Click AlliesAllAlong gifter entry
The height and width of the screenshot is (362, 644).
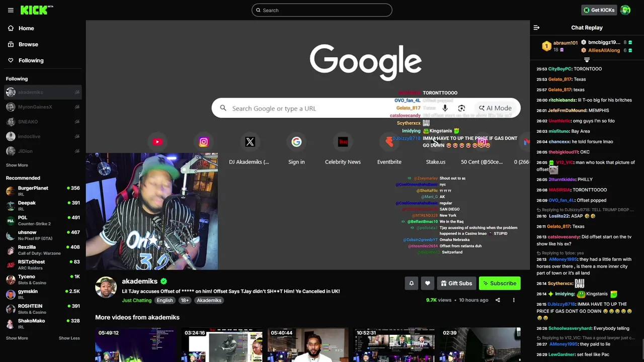point(606,50)
